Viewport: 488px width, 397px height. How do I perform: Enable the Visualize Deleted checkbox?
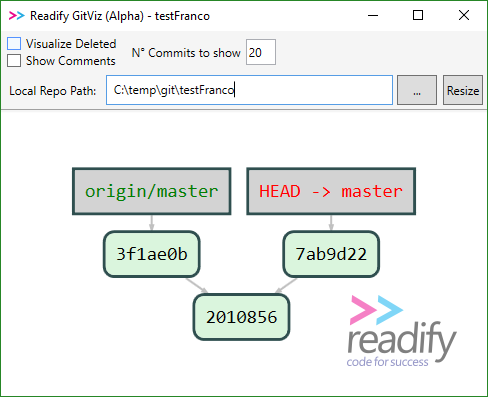coord(14,44)
